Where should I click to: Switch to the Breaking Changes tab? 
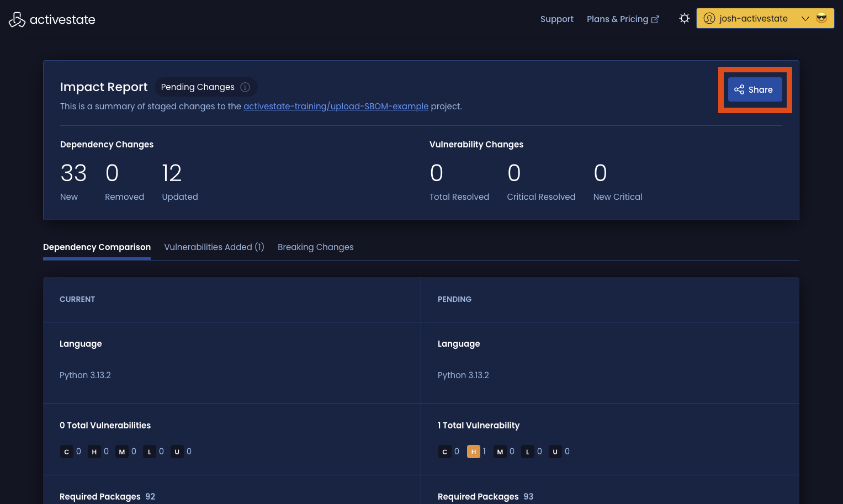point(315,247)
